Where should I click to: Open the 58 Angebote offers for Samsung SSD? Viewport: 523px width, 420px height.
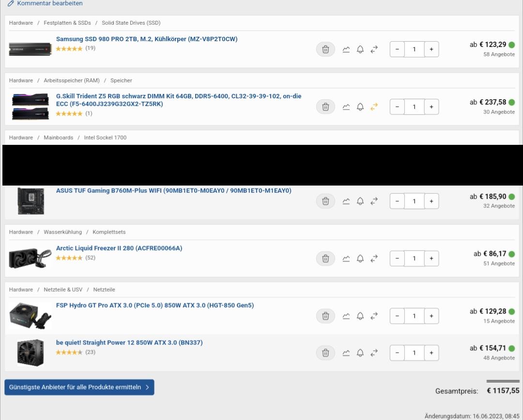click(x=499, y=54)
